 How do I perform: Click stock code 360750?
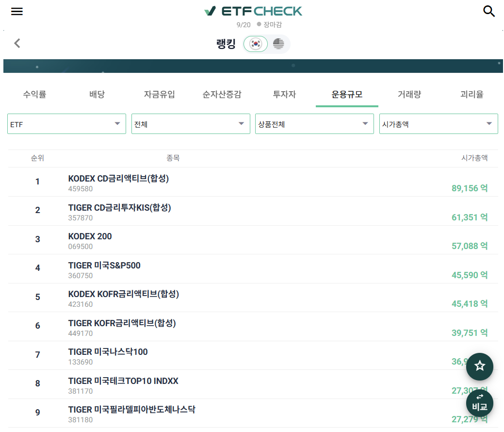coord(81,276)
